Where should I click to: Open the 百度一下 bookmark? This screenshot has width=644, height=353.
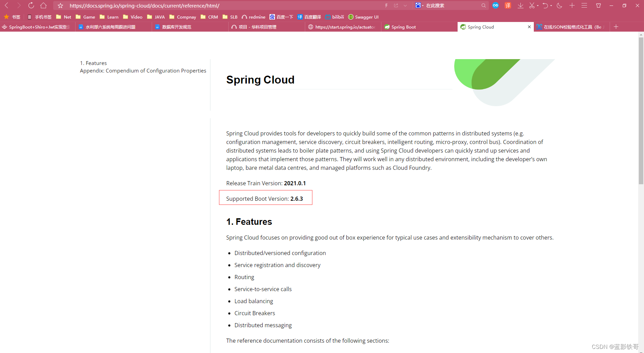[281, 17]
